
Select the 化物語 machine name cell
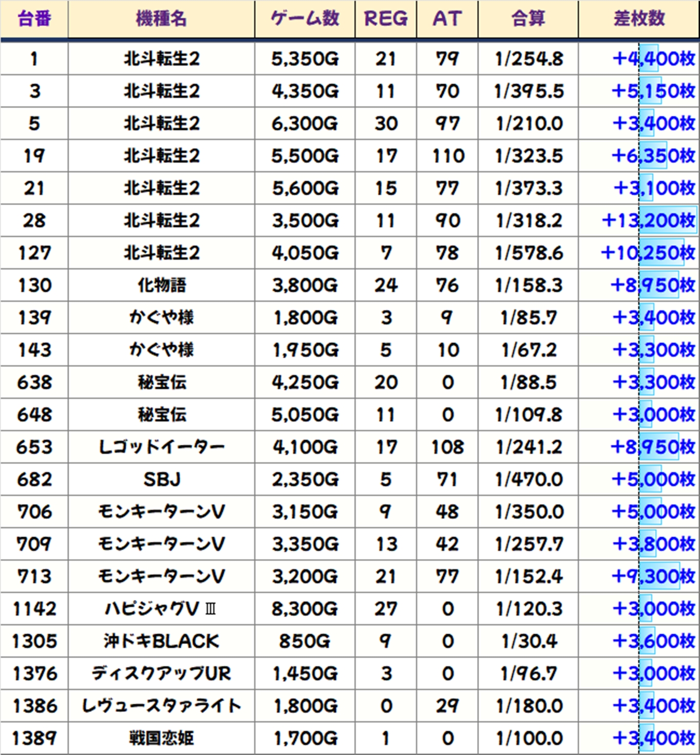[x=161, y=286]
